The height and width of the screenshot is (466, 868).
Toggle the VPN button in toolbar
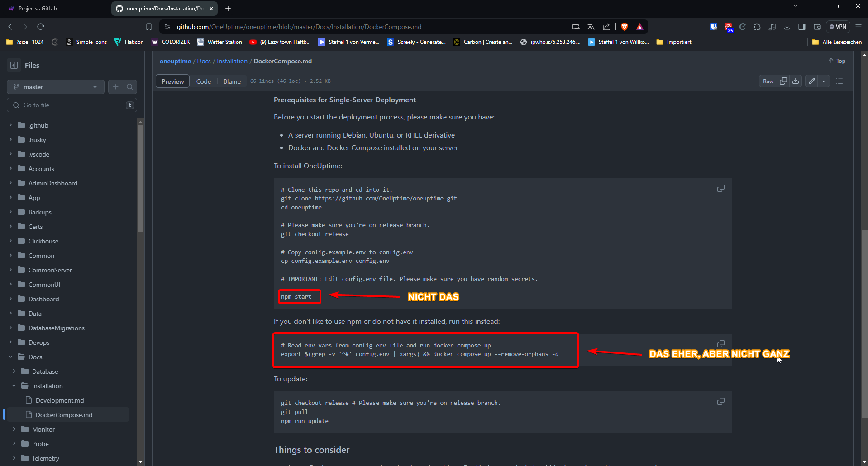[838, 27]
